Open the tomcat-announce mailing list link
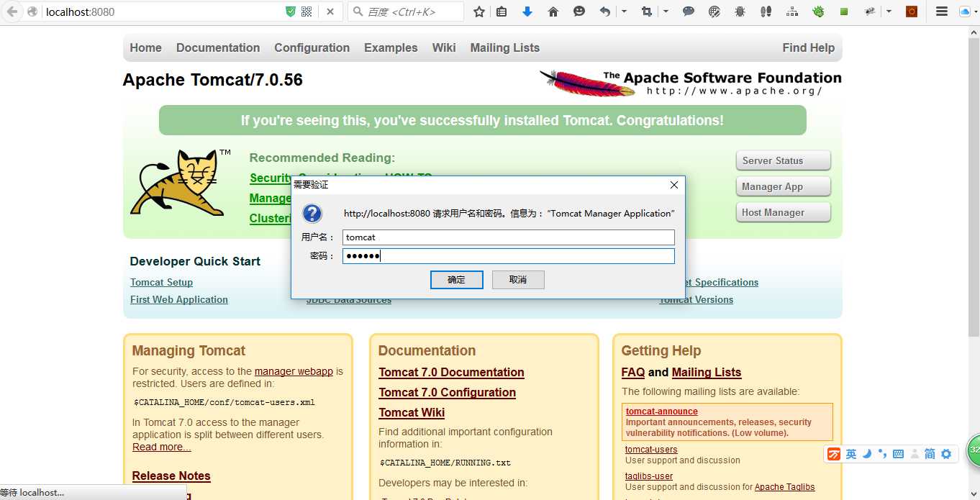 tap(661, 412)
